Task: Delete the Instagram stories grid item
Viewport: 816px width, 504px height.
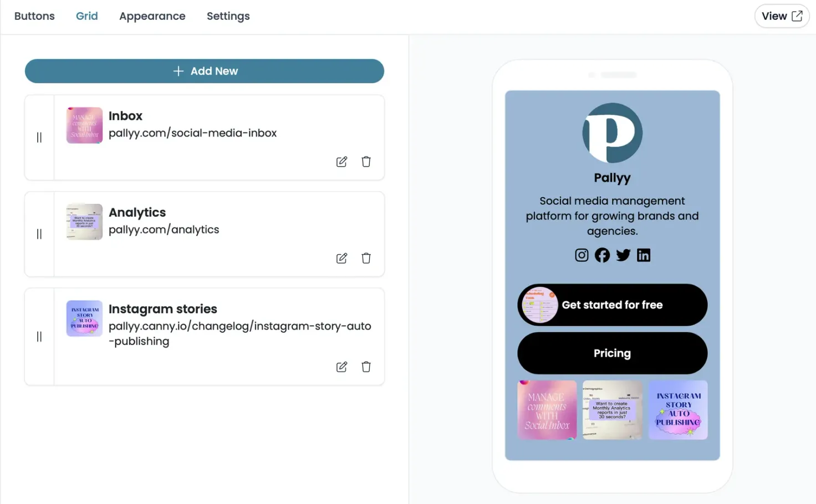Action: tap(366, 367)
